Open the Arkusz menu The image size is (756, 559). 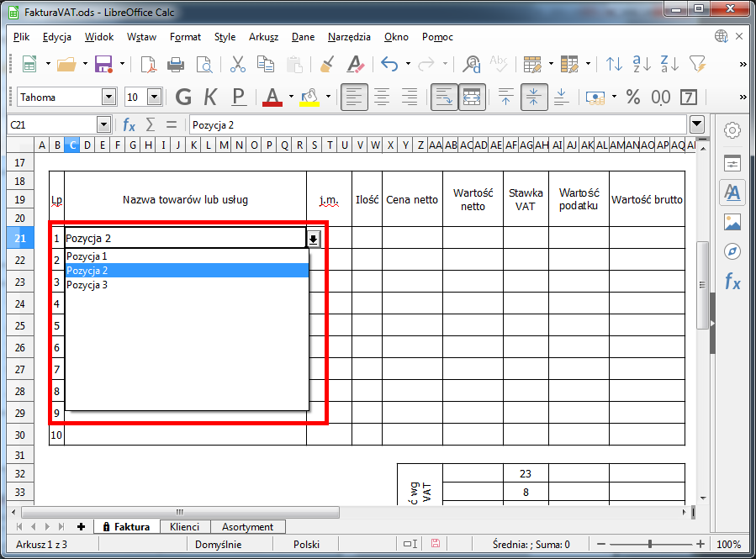pyautogui.click(x=263, y=37)
